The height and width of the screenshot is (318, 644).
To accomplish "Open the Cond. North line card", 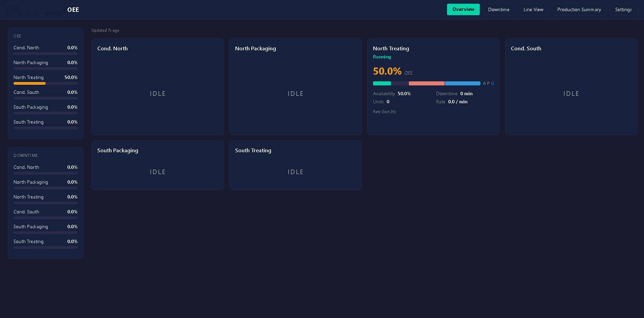I will tap(158, 87).
